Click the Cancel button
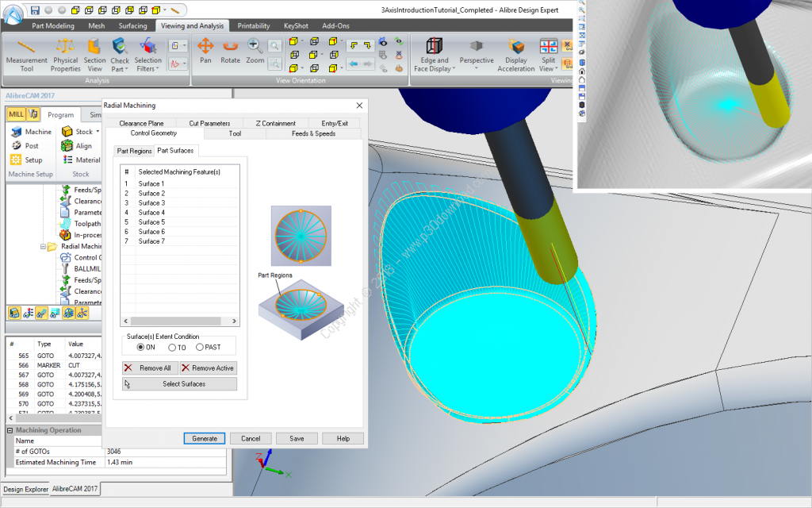The height and width of the screenshot is (508, 812). pos(251,438)
